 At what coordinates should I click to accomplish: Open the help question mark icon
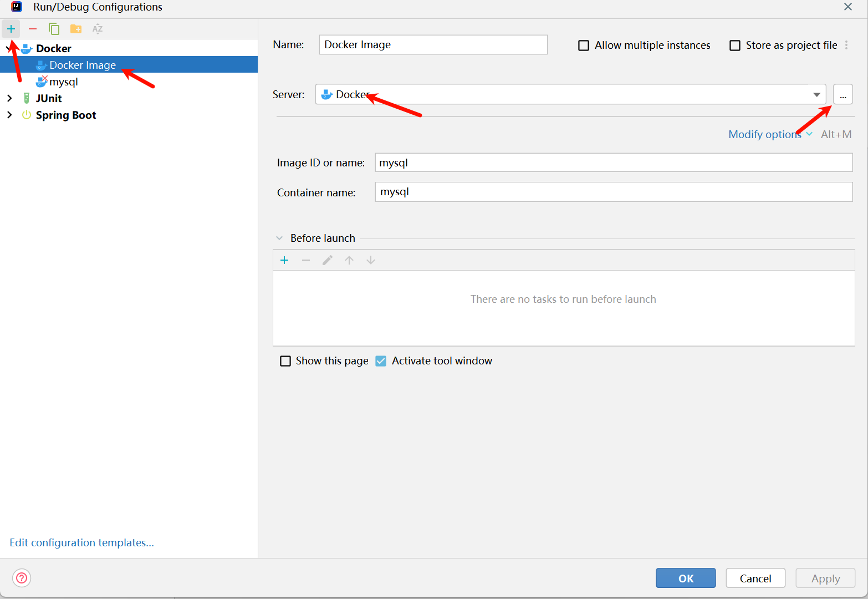22,578
